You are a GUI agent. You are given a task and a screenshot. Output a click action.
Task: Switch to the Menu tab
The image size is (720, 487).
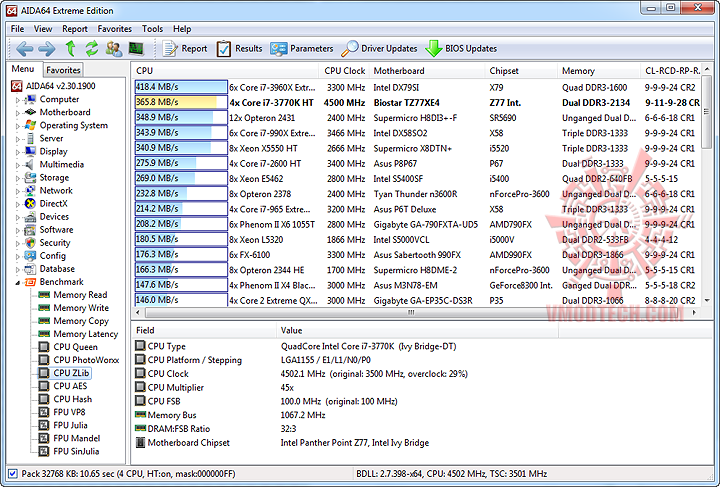(x=23, y=69)
